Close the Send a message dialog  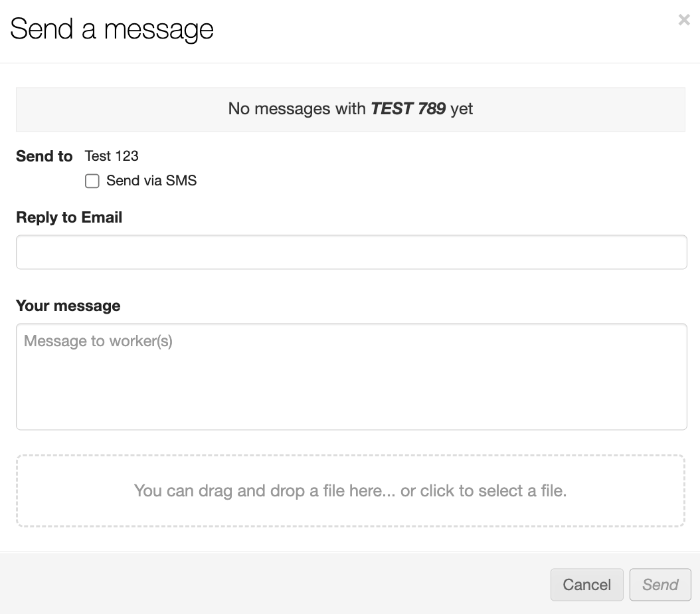[x=683, y=21]
